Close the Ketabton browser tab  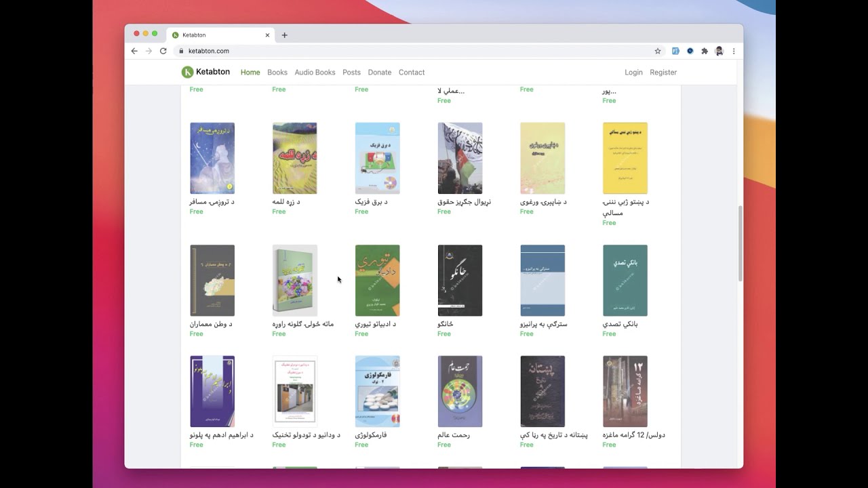(x=267, y=35)
